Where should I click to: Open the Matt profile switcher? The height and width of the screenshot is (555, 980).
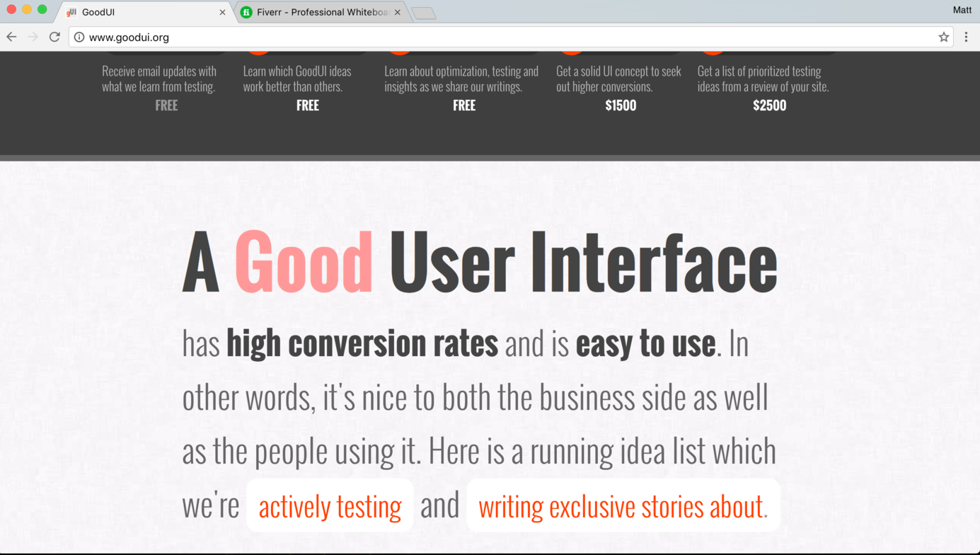pyautogui.click(x=962, y=10)
